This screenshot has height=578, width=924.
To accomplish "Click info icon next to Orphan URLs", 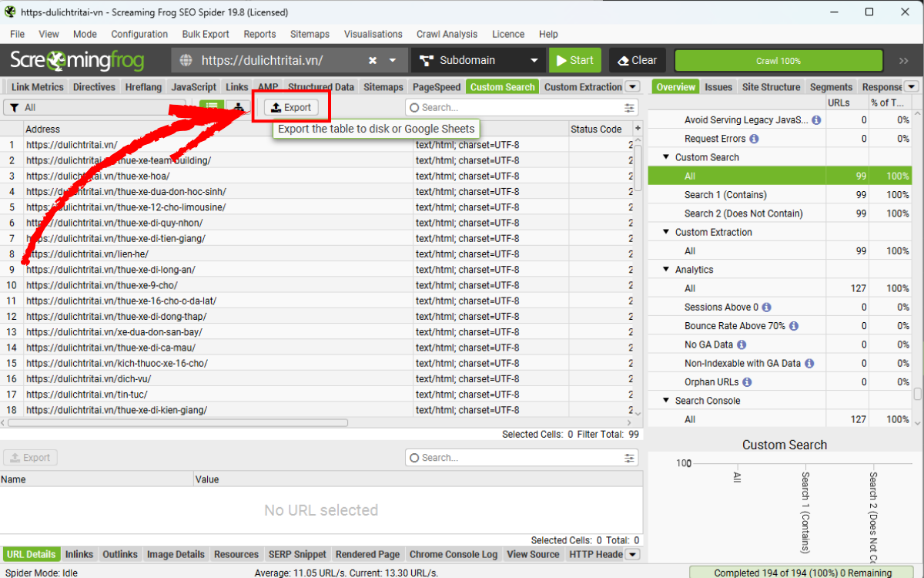I will [747, 382].
